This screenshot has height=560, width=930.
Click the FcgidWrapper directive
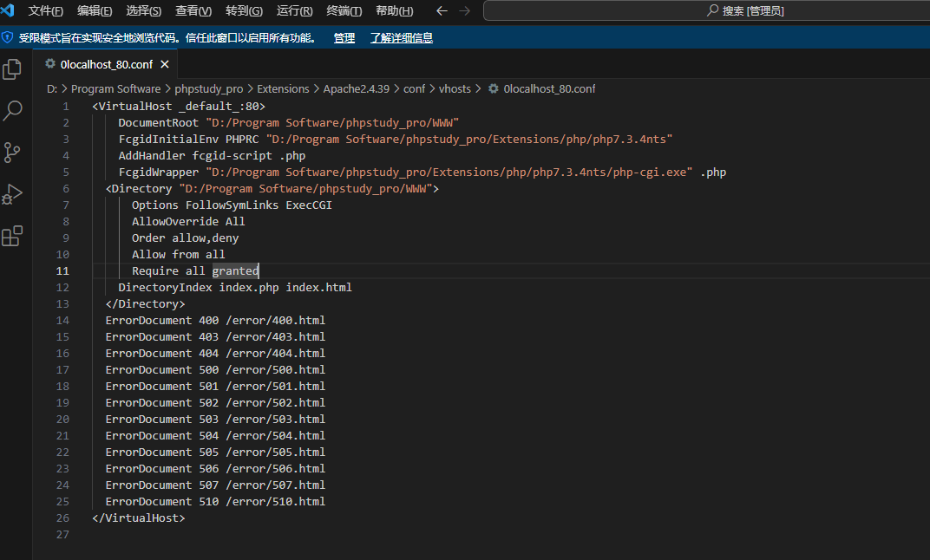click(159, 173)
